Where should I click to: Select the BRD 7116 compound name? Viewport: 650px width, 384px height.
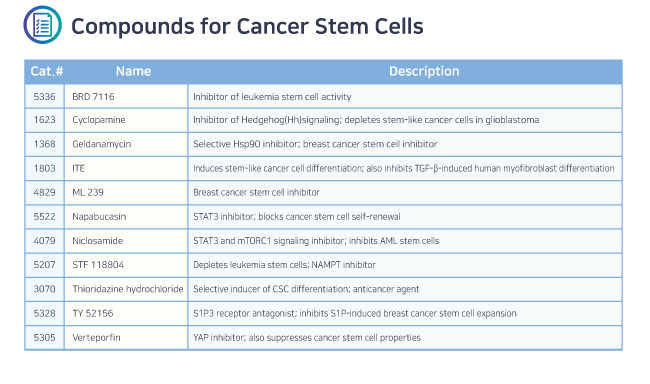93,97
